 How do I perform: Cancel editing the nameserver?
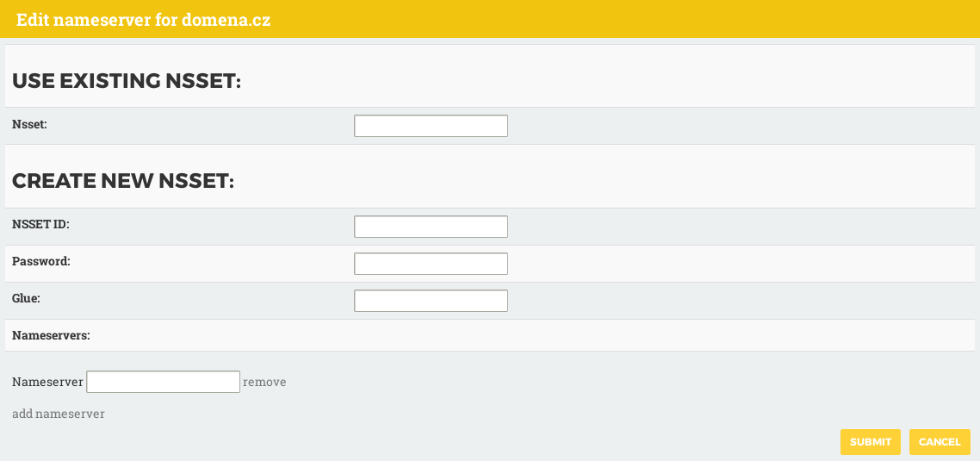tap(940, 441)
